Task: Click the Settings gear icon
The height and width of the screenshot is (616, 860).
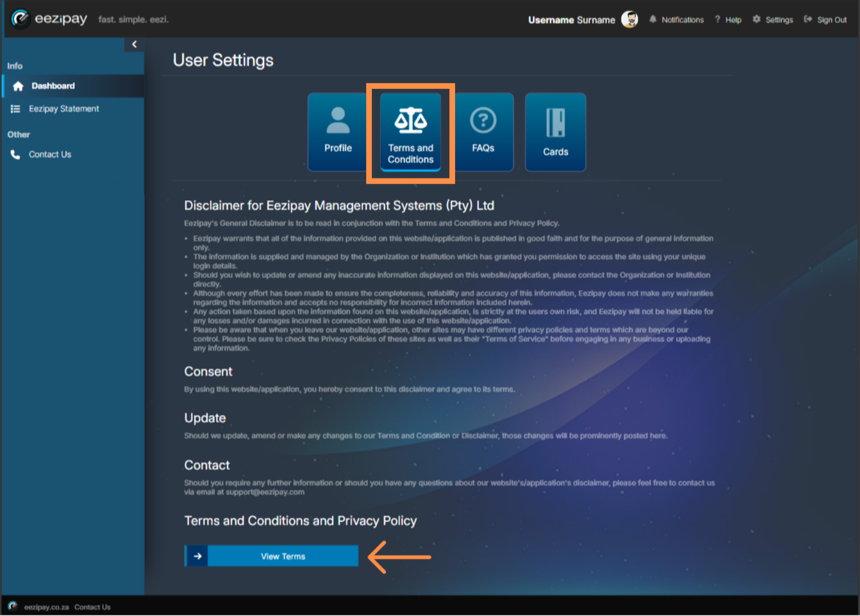Action: (757, 19)
